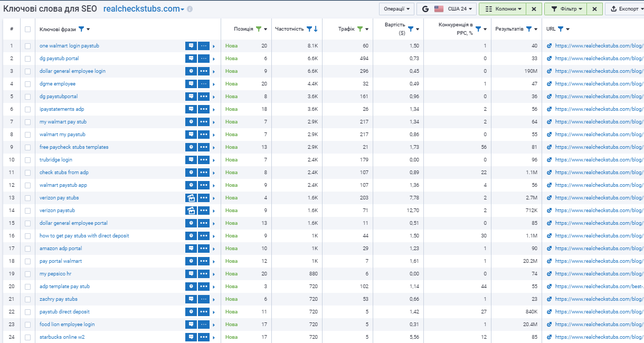This screenshot has width=644, height=343.
Task: Open the filter funnel for Результатів column
Action: pos(529,29)
